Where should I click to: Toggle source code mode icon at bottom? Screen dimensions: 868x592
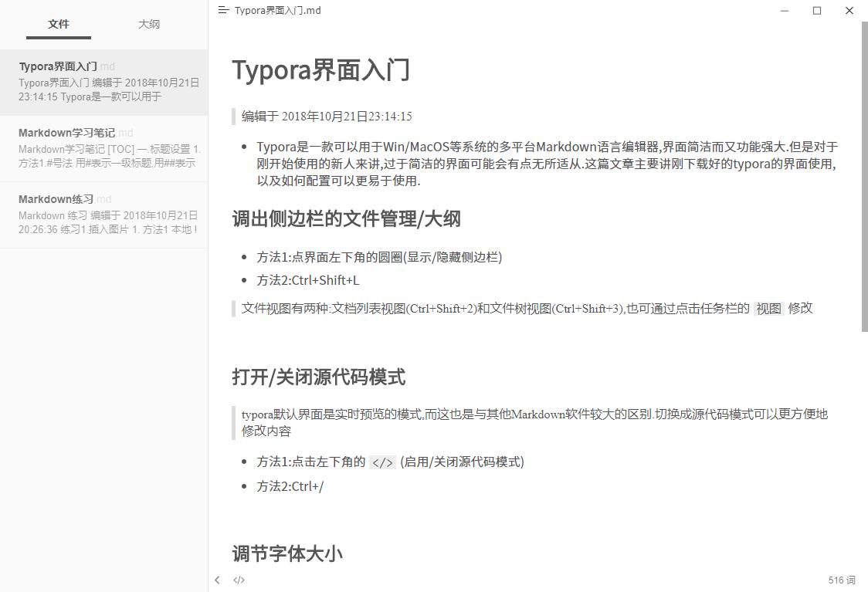239,580
